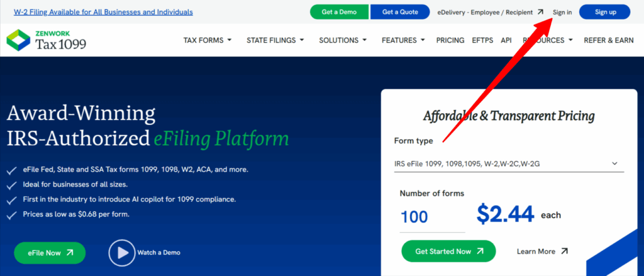Click the Watch a Demo text
The height and width of the screenshot is (276, 644).
click(158, 253)
